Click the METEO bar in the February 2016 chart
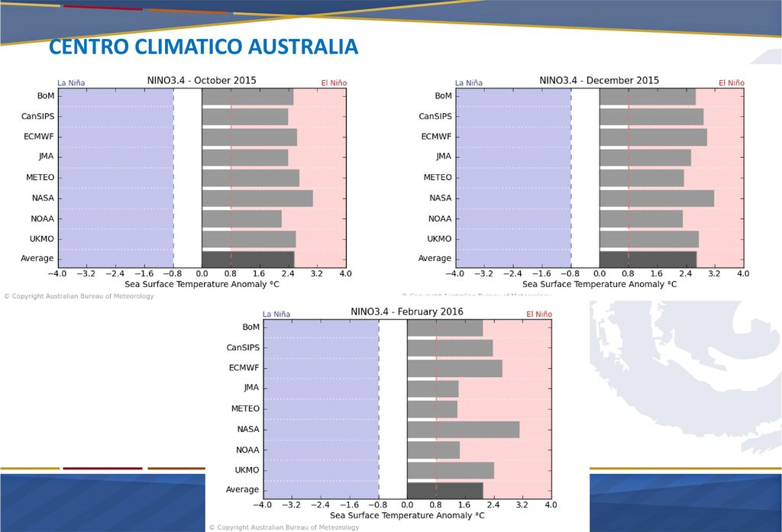 (432, 409)
